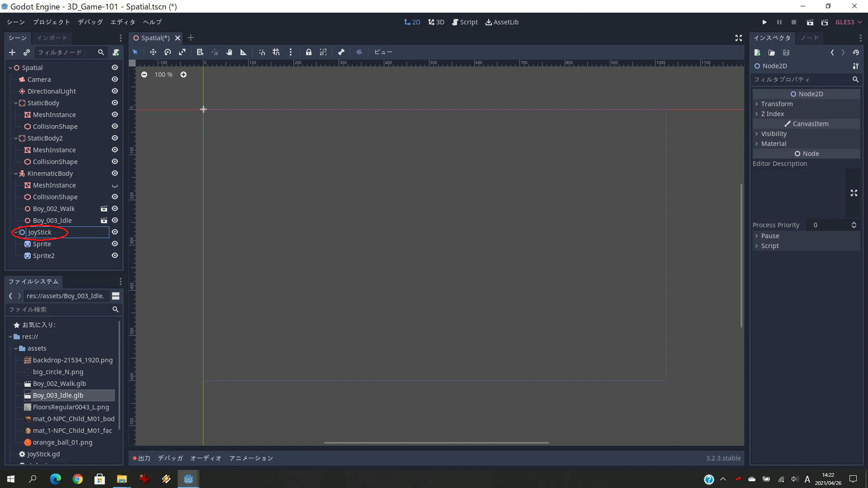Open the ビュー viewport menu

(383, 52)
